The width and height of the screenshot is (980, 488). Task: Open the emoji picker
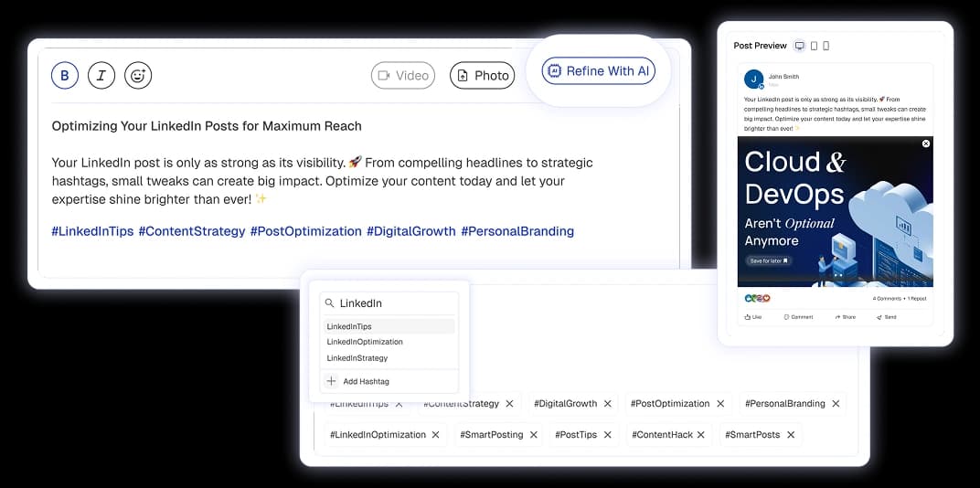click(x=138, y=76)
